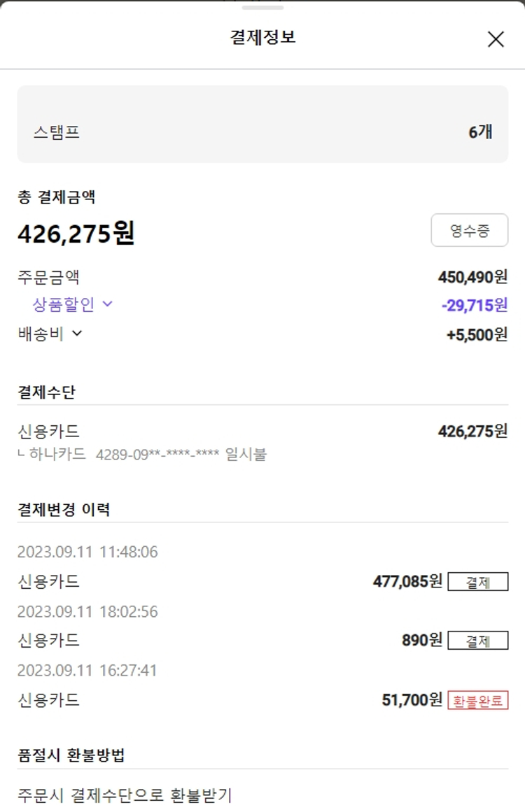Click the 배송비 label text
This screenshot has width=525, height=812.
41,334
